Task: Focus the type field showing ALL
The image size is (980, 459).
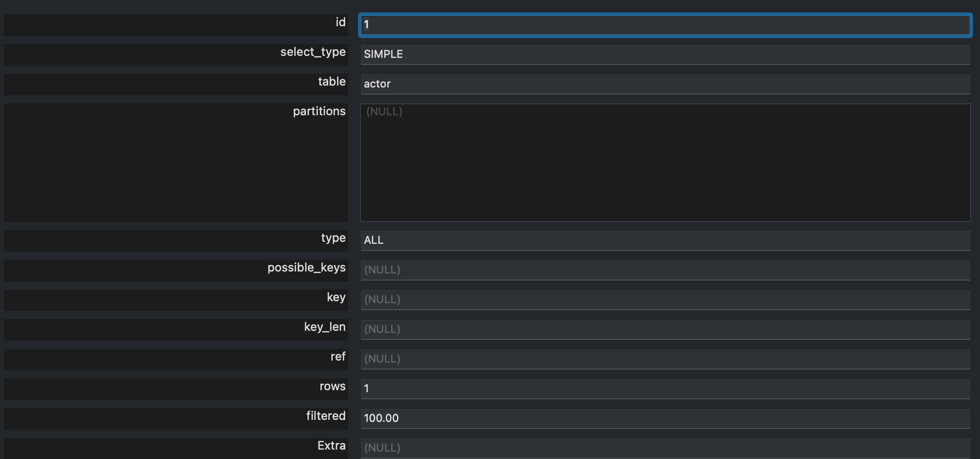Action: 665,240
